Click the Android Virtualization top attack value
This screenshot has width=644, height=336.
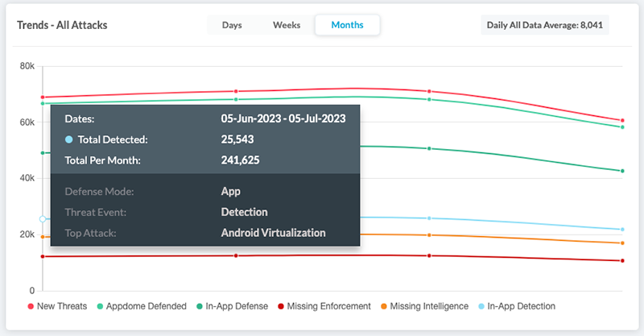click(273, 233)
